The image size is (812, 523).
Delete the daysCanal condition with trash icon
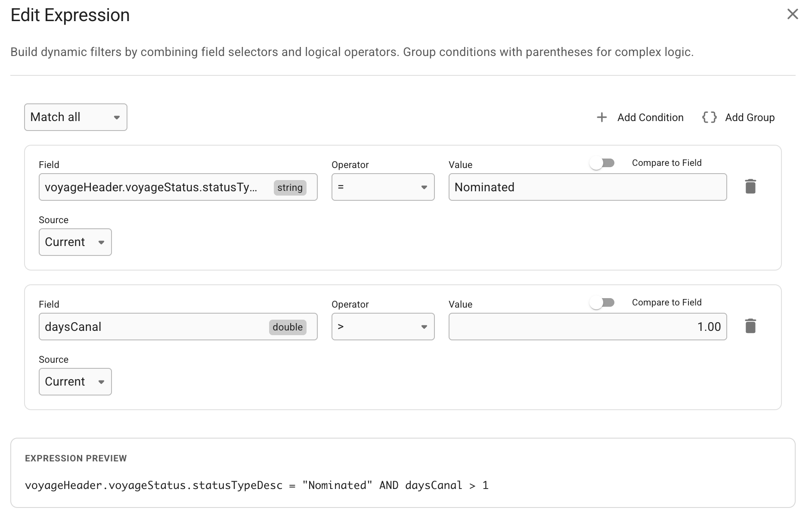[750, 326]
